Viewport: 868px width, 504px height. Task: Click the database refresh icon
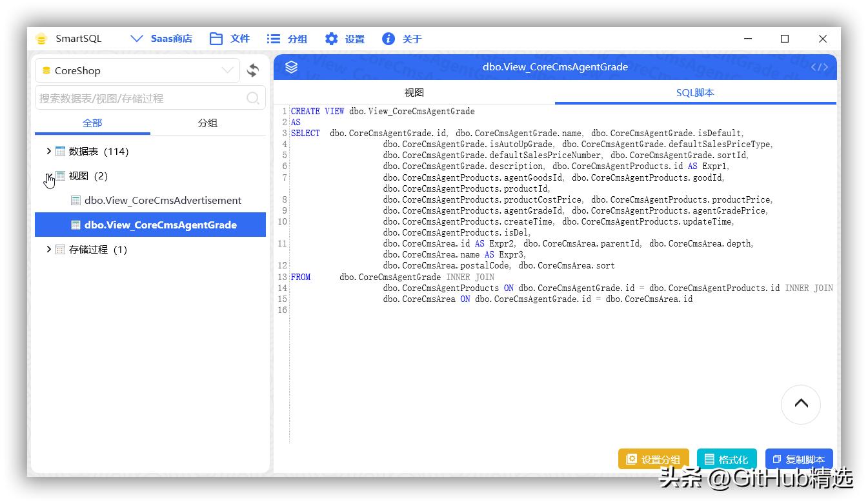253,70
